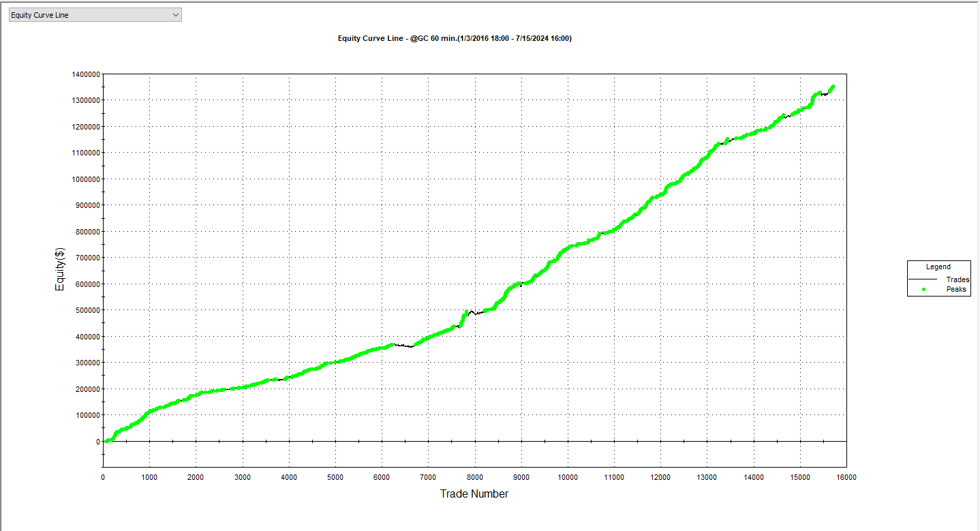Select the Trades label in legend
The height and width of the screenshot is (531, 980).
[x=958, y=279]
